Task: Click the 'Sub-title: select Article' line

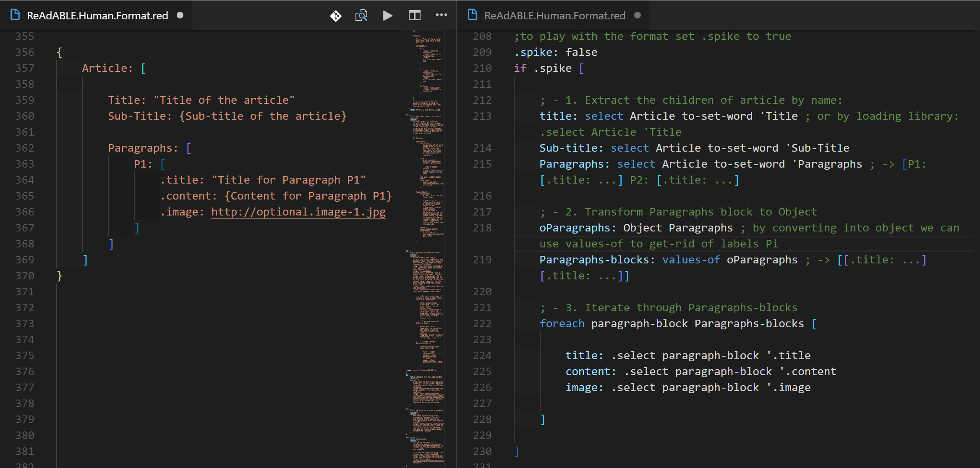Action: 695,148
